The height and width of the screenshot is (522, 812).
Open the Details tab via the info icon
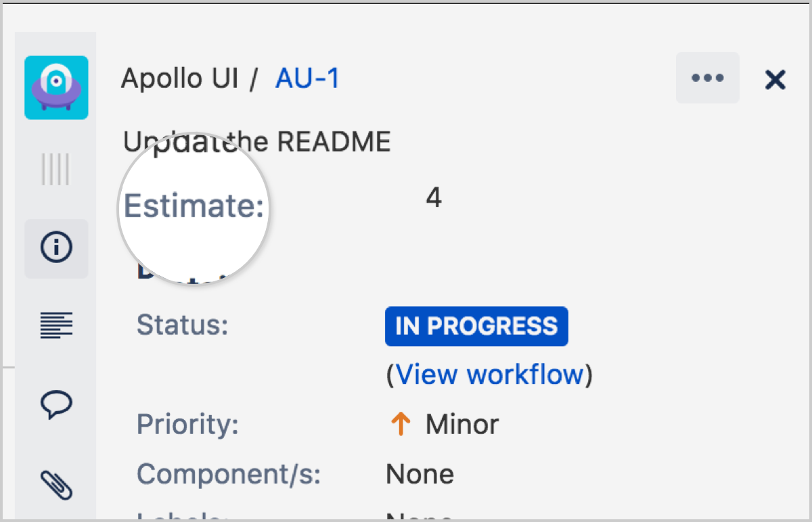pyautogui.click(x=56, y=248)
